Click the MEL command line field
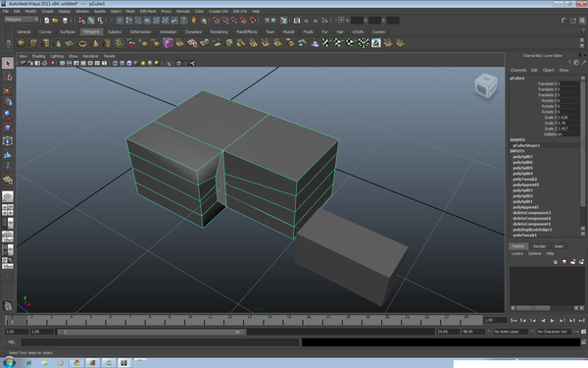The height and width of the screenshot is (368, 588). (x=160, y=342)
